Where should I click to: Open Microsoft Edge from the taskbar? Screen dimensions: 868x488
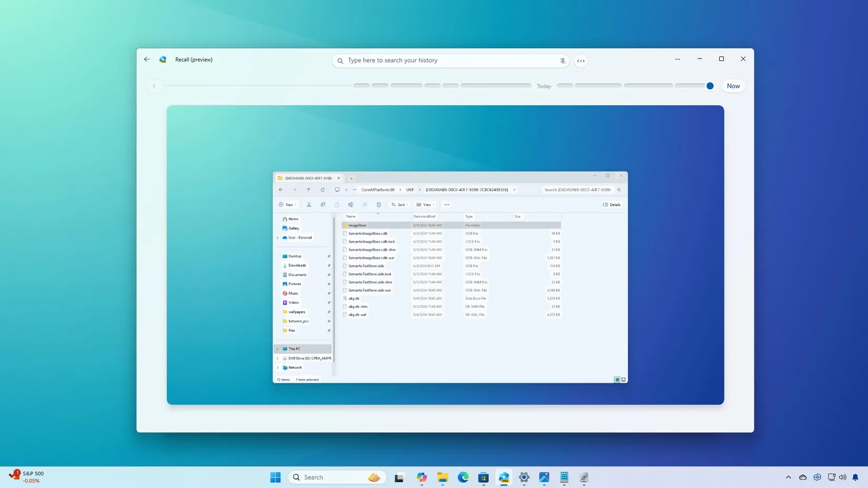tap(463, 477)
